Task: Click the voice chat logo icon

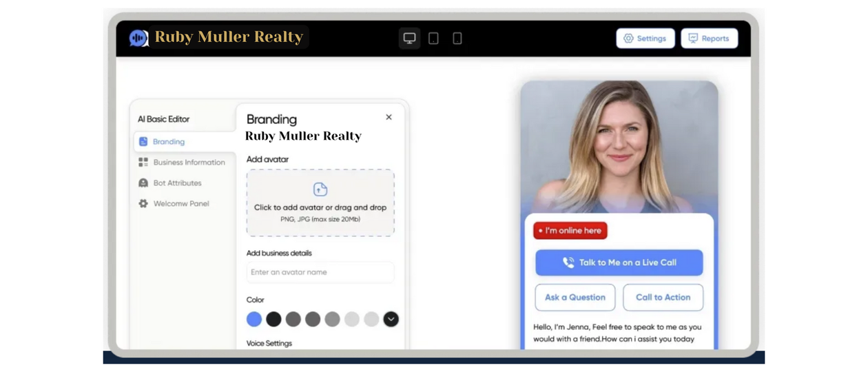Action: coord(138,38)
